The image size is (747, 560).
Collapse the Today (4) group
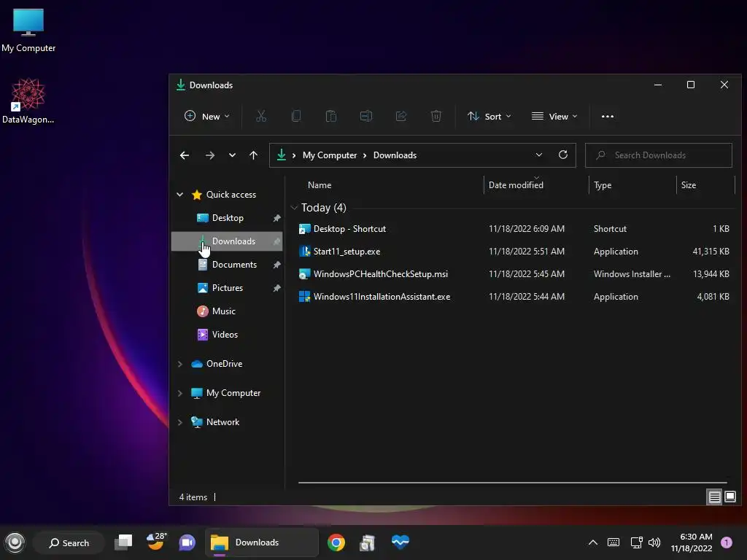294,208
